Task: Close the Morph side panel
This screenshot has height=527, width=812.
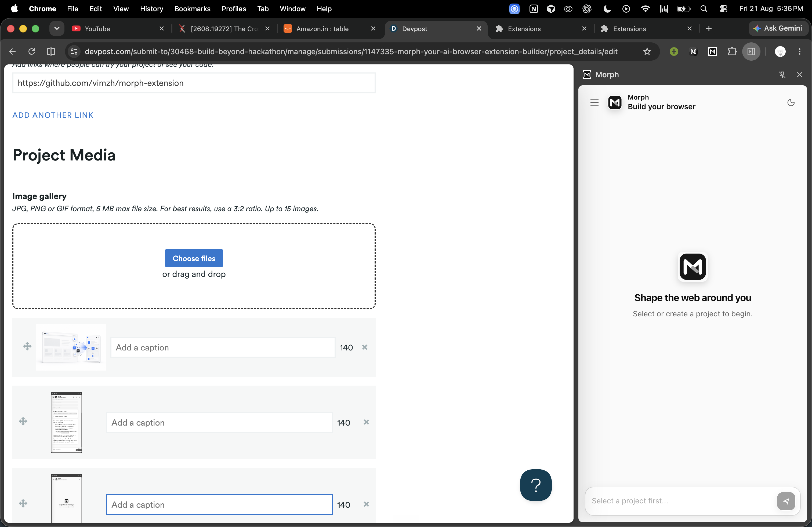Action: click(799, 75)
